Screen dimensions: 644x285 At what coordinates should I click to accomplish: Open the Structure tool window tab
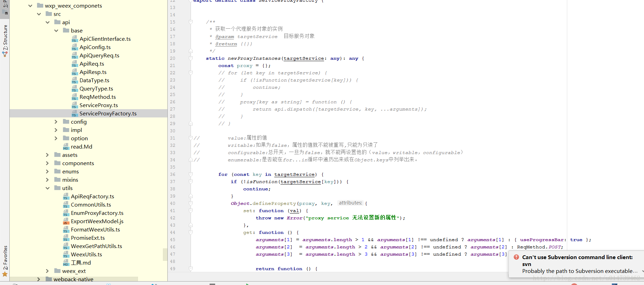click(x=5, y=40)
